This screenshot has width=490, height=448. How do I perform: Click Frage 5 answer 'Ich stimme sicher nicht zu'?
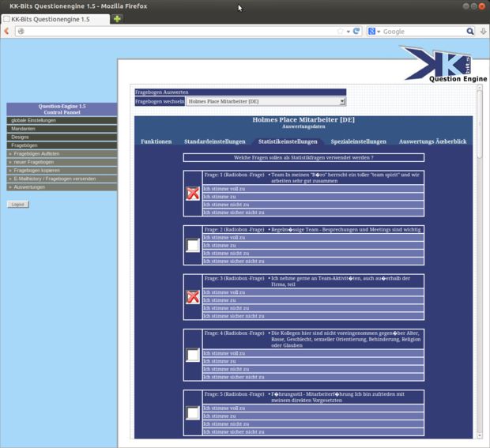coord(313,431)
